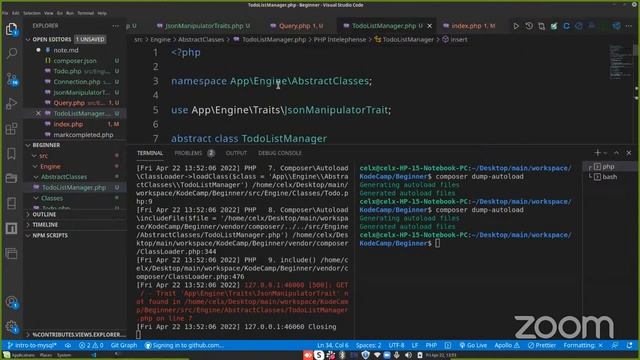Switch to the Query.php editor tab
Viewport: 640px width, 360px height.
[297, 26]
